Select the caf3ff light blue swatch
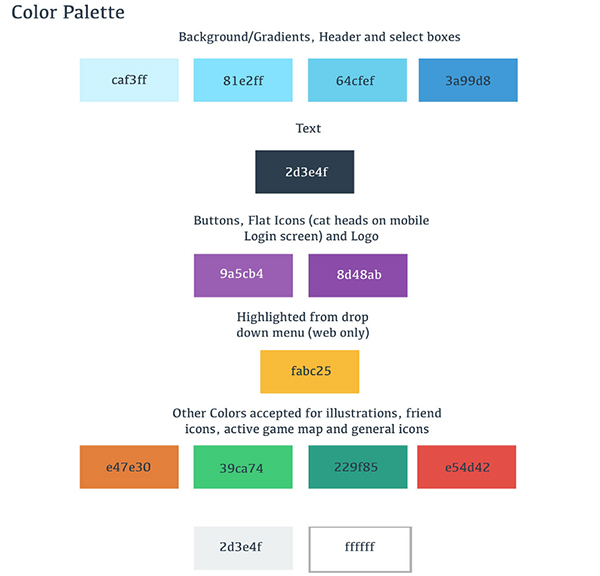The image size is (600, 576). (129, 80)
